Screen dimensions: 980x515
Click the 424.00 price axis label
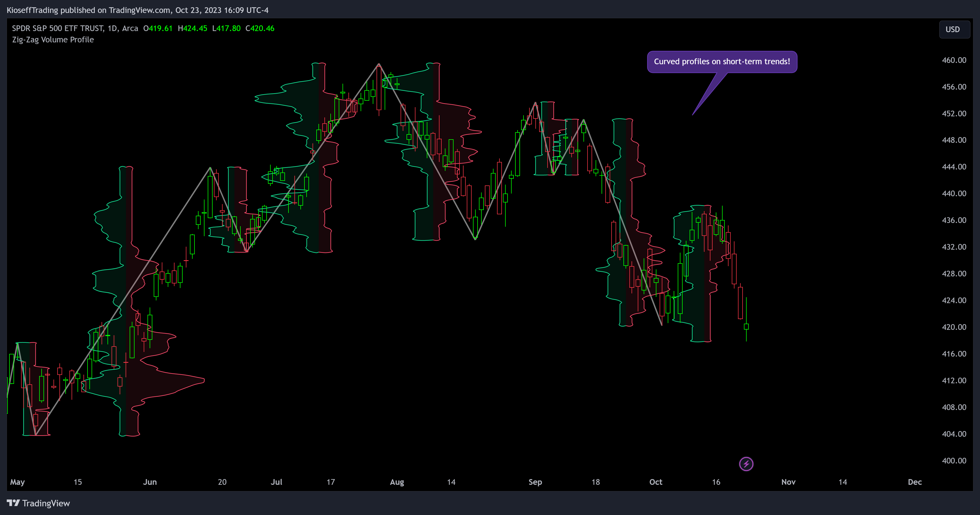pyautogui.click(x=954, y=300)
